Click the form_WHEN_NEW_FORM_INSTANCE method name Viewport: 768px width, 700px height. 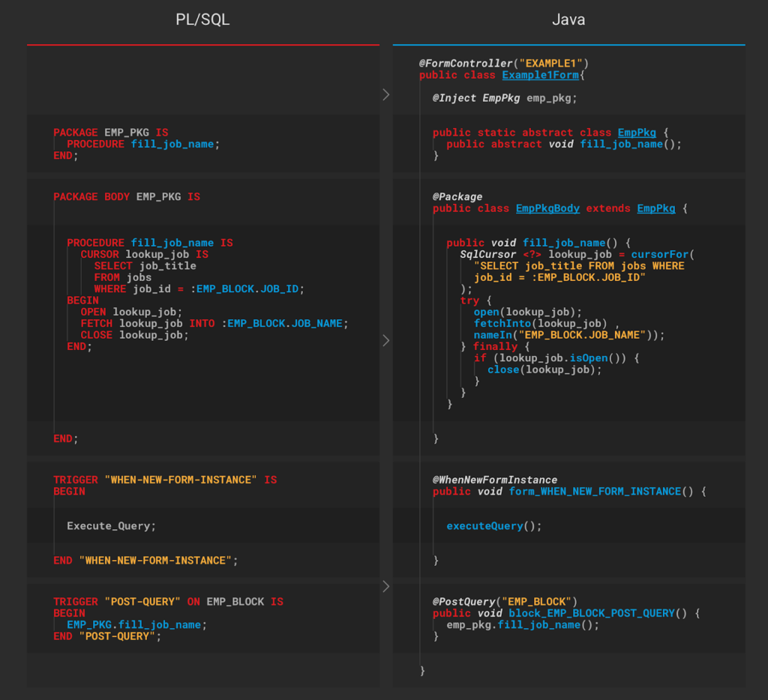(595, 492)
